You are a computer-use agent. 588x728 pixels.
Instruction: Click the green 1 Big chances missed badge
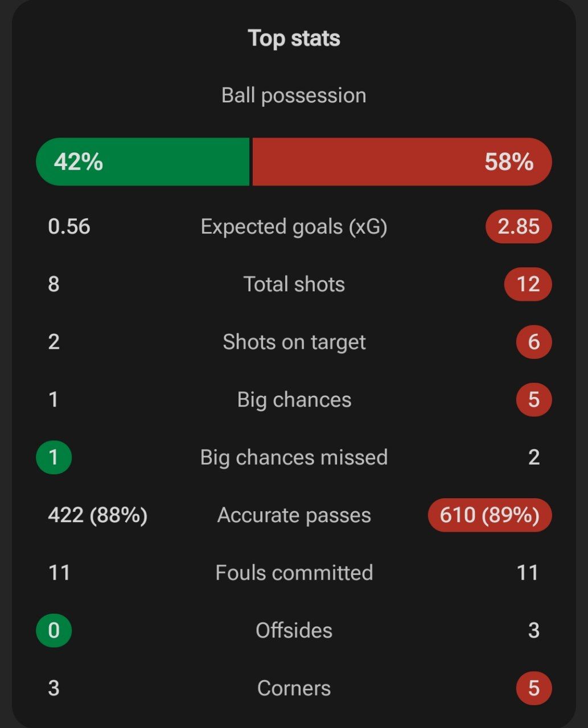pyautogui.click(x=54, y=457)
